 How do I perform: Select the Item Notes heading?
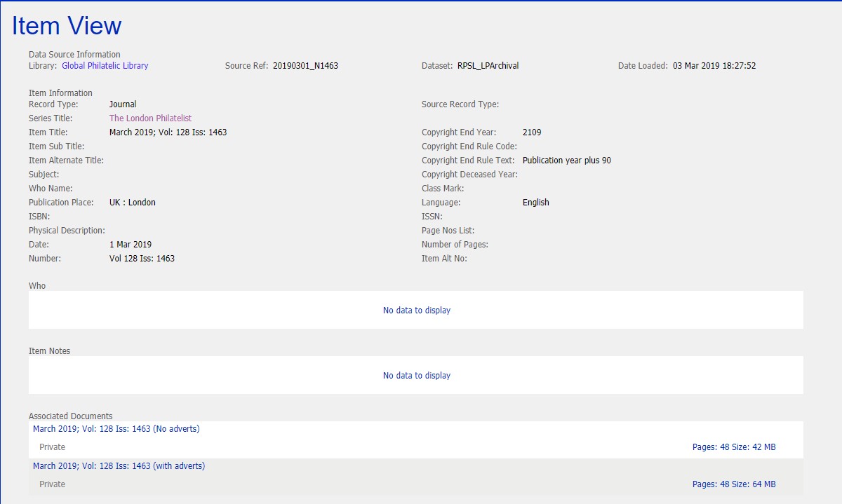(x=49, y=351)
